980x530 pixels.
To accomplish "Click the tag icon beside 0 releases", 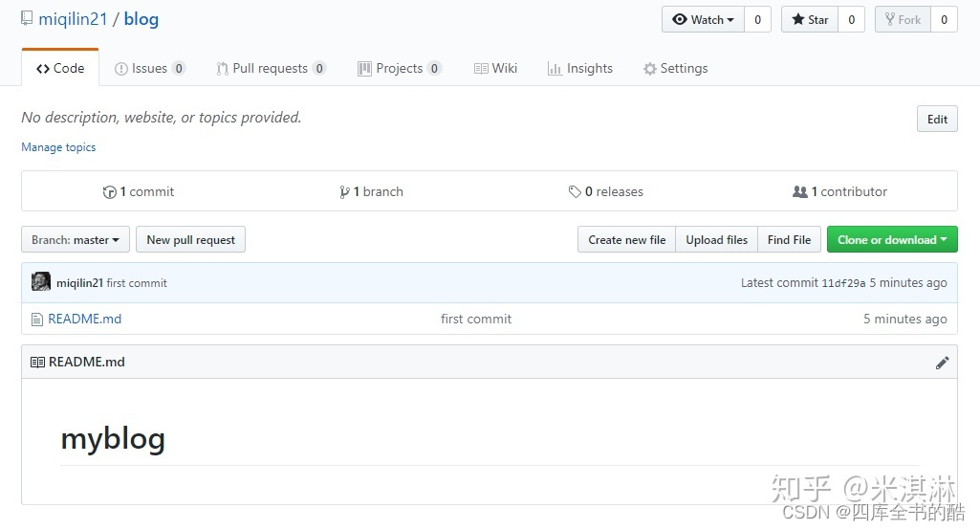I will pyautogui.click(x=575, y=192).
